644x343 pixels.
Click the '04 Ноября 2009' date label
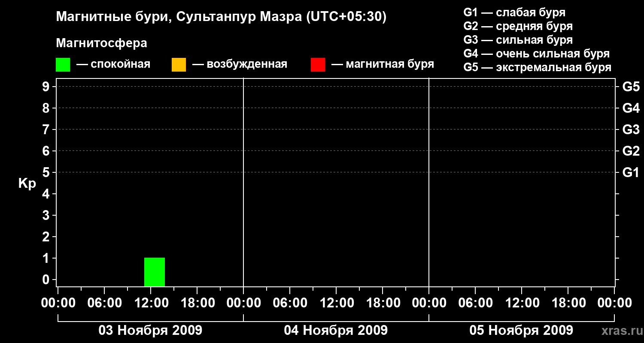336,330
